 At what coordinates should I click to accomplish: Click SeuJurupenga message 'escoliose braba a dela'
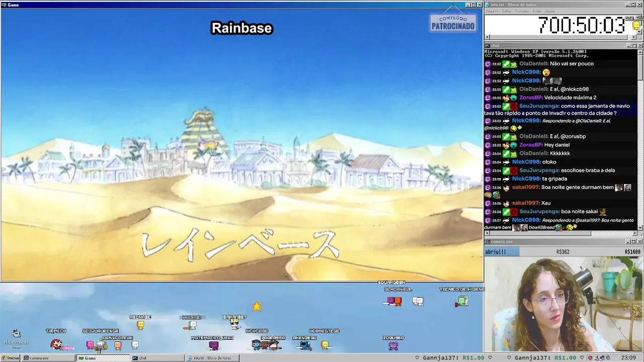pos(588,170)
